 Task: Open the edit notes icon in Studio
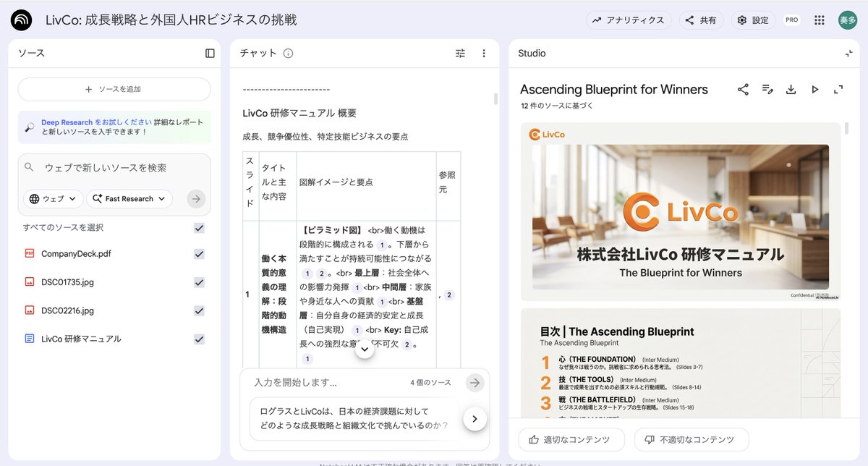pyautogui.click(x=767, y=89)
